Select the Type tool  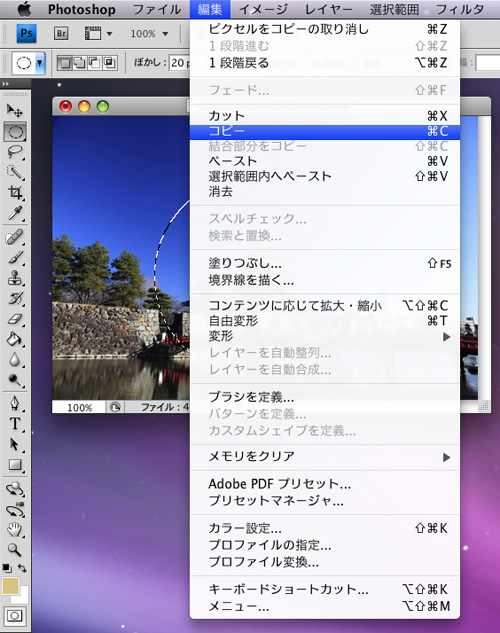(x=15, y=423)
